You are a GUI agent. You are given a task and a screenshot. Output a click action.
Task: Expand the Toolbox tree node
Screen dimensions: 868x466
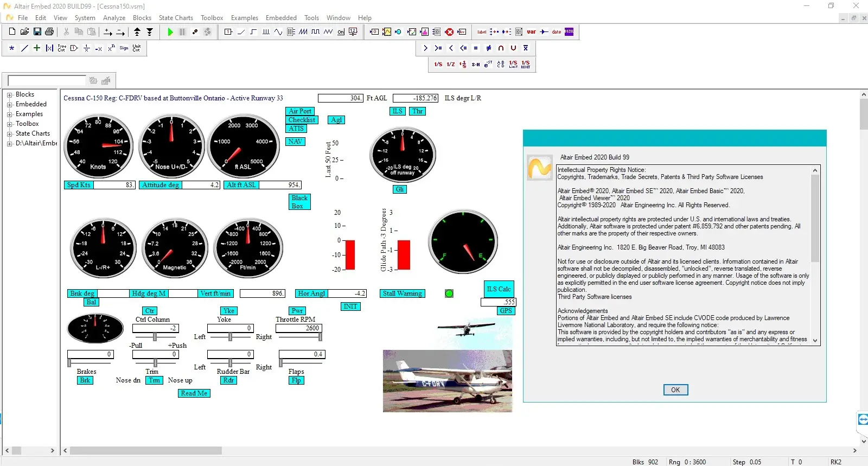coord(9,124)
